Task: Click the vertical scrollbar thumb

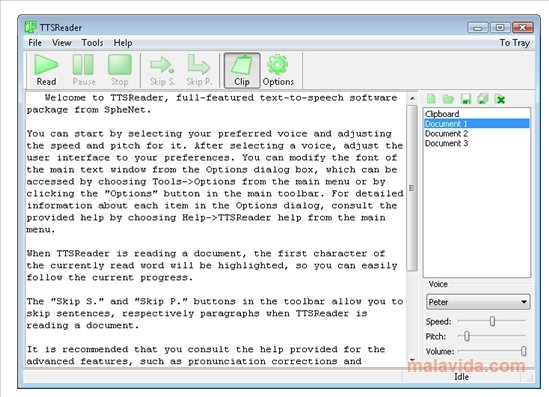Action: (x=412, y=188)
